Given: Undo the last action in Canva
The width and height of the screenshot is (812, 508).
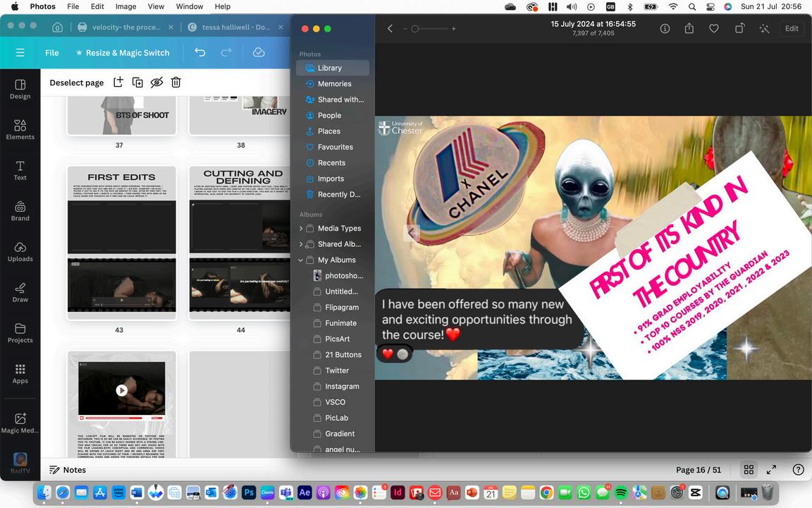Looking at the screenshot, I should (200, 52).
